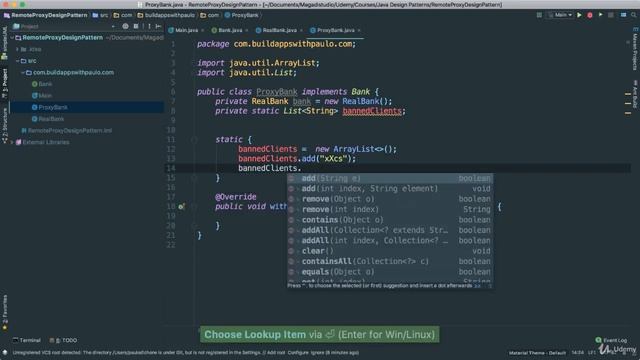This screenshot has height=360, width=640.
Task: Click the first yellow warning stripe marker
Action: click(x=628, y=94)
